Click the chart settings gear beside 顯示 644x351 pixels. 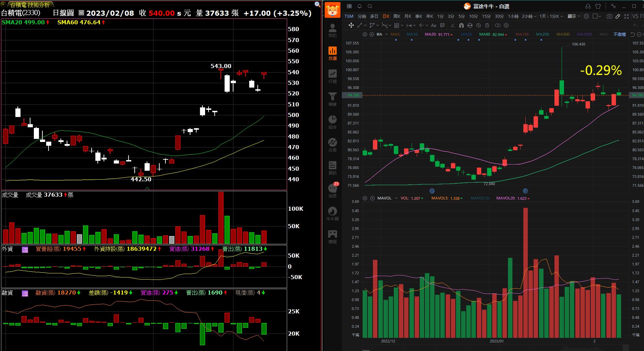[586, 16]
